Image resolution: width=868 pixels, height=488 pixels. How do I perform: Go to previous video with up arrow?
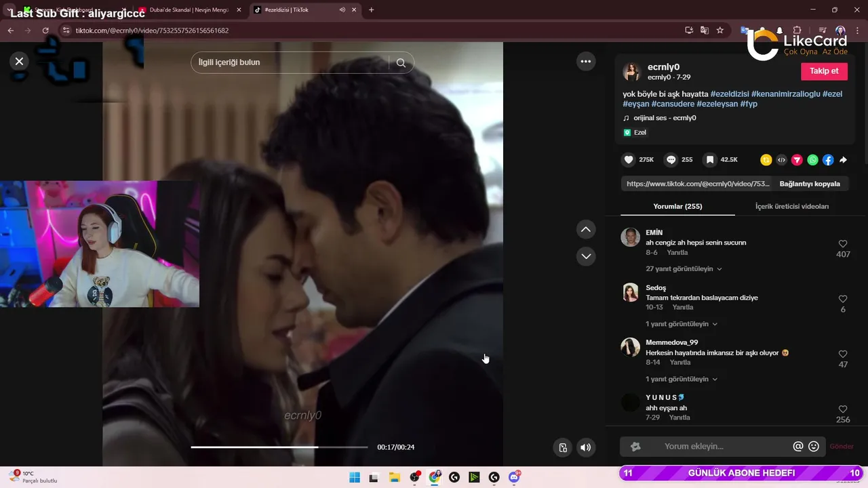click(586, 230)
